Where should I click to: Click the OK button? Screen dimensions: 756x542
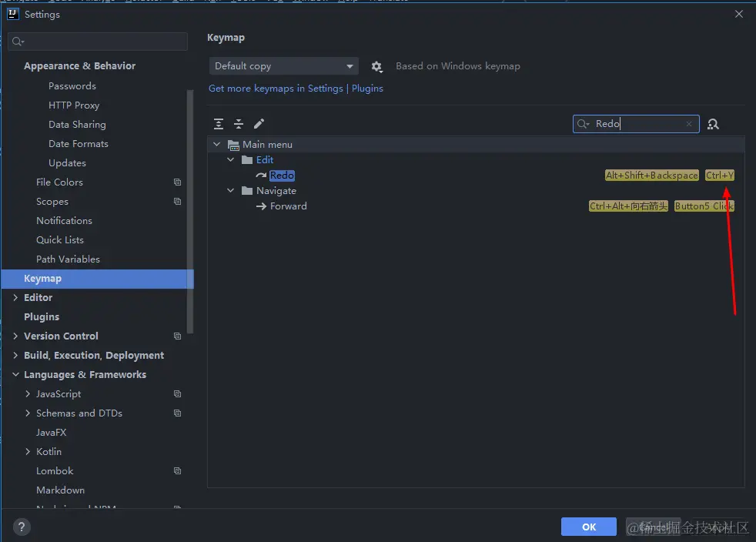click(589, 527)
